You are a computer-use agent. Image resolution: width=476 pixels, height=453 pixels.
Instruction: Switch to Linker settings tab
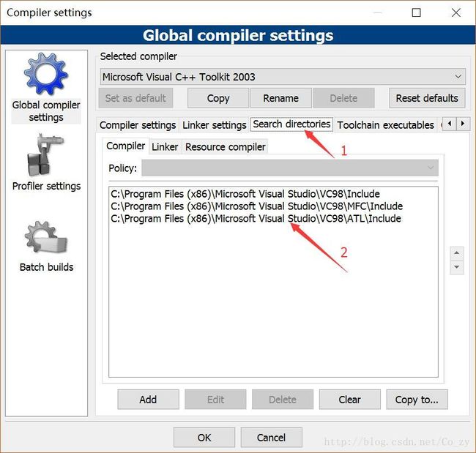[215, 125]
